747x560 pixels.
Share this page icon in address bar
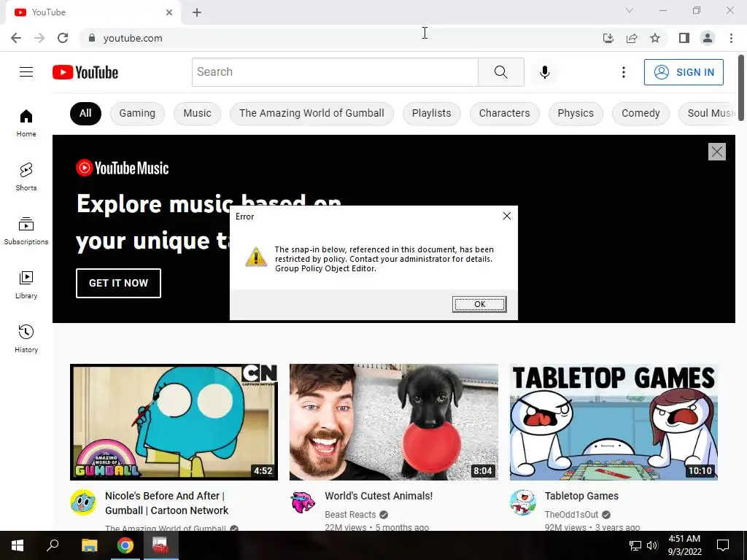[632, 38]
